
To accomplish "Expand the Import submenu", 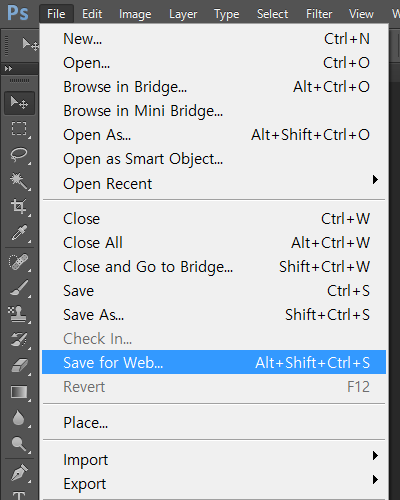I will pos(214,460).
